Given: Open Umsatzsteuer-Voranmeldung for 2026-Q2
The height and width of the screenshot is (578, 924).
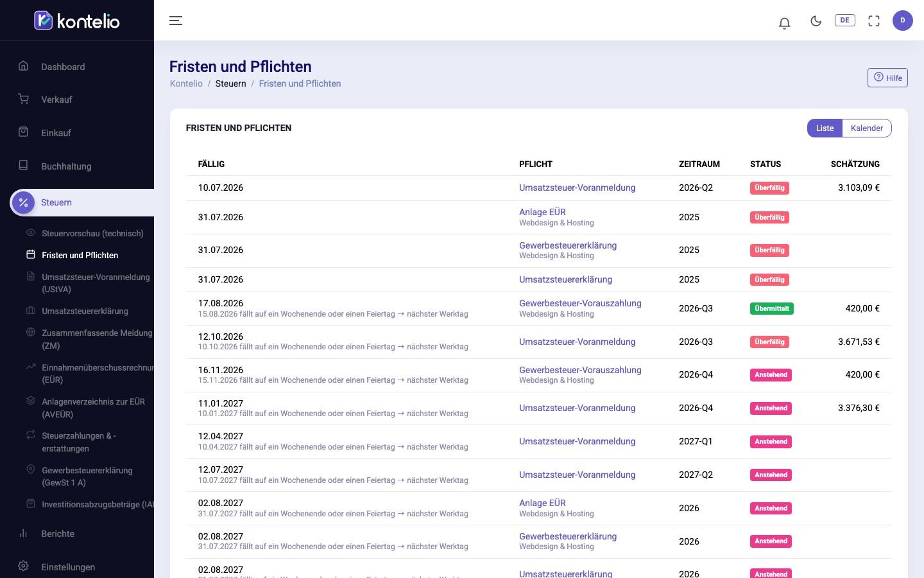Looking at the screenshot, I should pyautogui.click(x=577, y=188).
